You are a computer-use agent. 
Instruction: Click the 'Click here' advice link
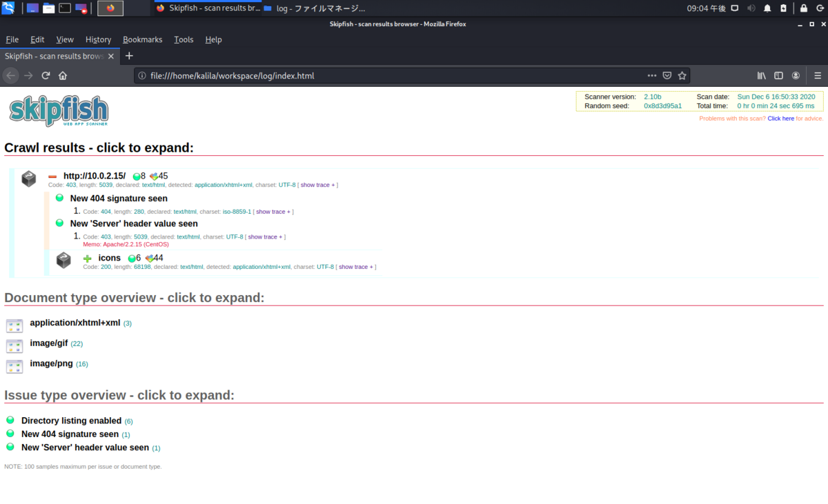click(x=780, y=119)
